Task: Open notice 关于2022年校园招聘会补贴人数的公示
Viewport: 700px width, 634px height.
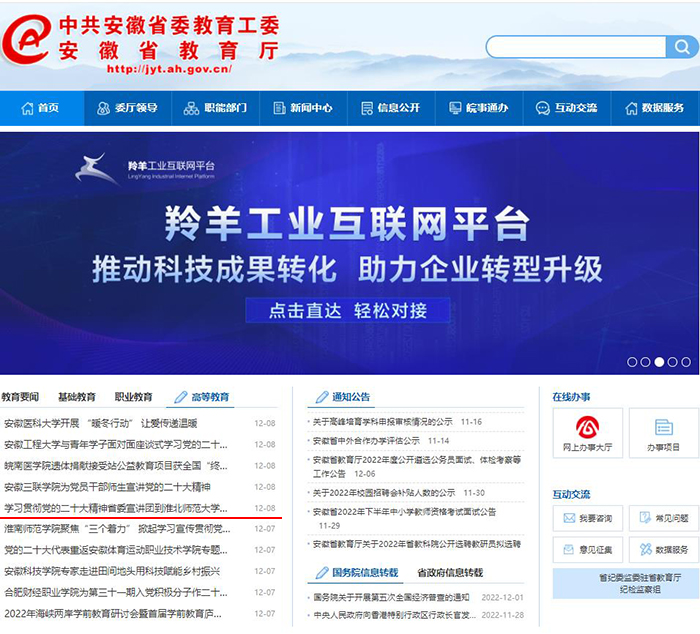Action: click(384, 493)
